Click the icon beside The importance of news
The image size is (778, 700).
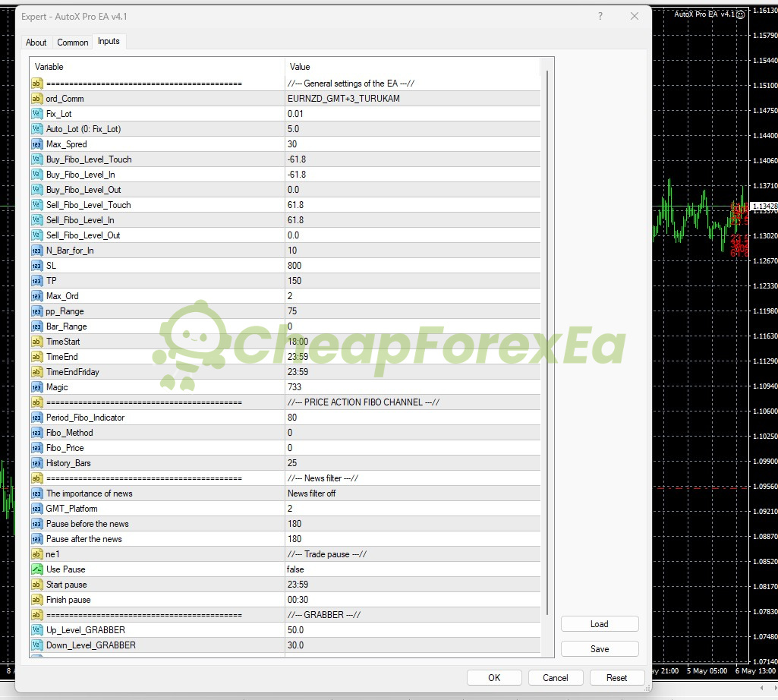(37, 493)
